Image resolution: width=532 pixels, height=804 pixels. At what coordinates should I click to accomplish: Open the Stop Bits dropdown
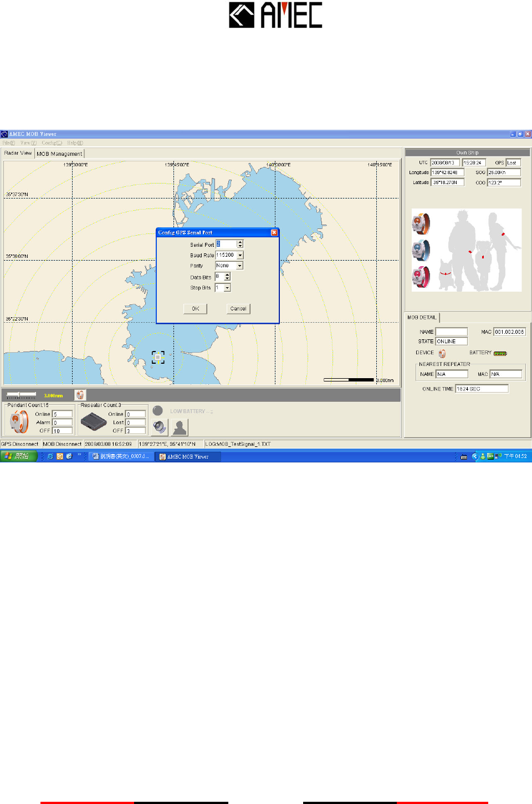tap(227, 288)
